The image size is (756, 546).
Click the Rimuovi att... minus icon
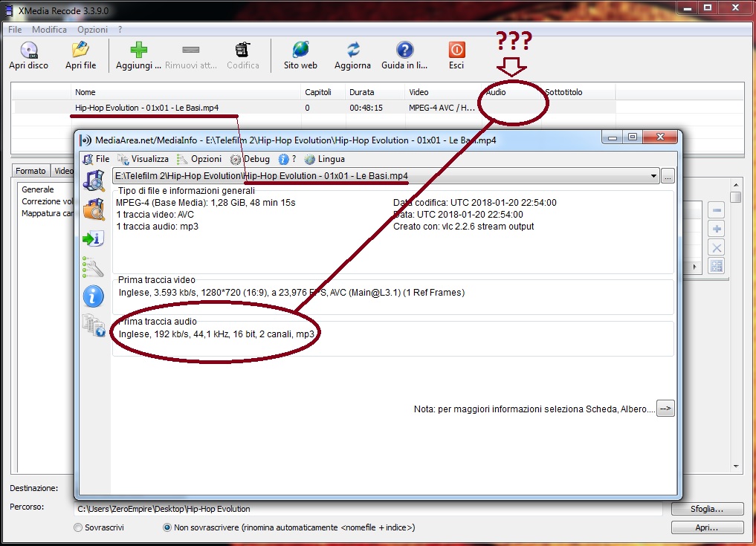pos(190,50)
